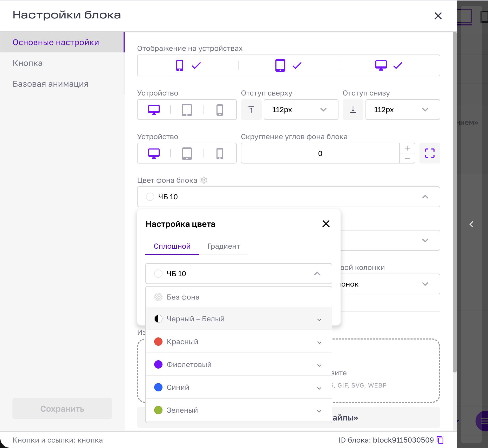Open the purple round menu button
The image size is (488, 448).
pos(482,421)
